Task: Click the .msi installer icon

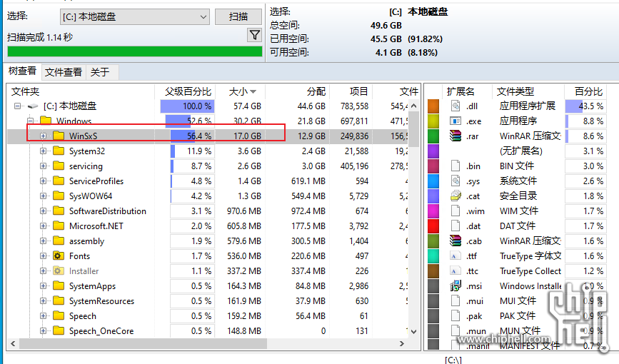Action: tap(456, 285)
